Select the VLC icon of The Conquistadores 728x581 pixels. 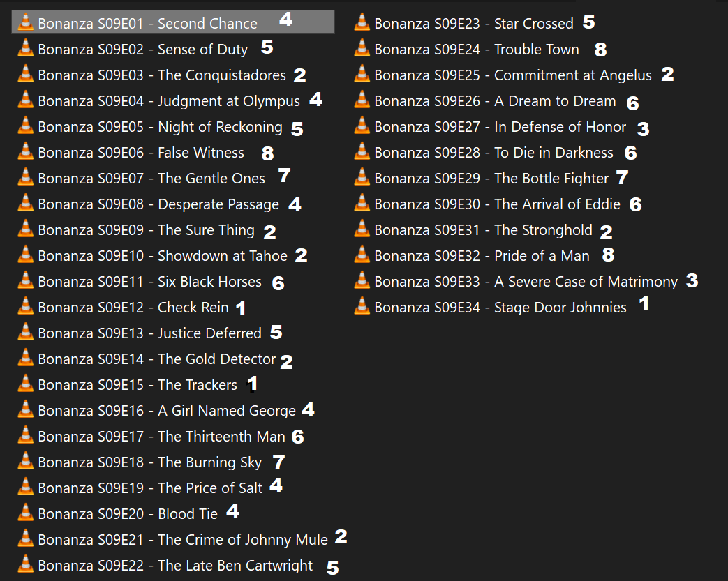click(x=26, y=74)
